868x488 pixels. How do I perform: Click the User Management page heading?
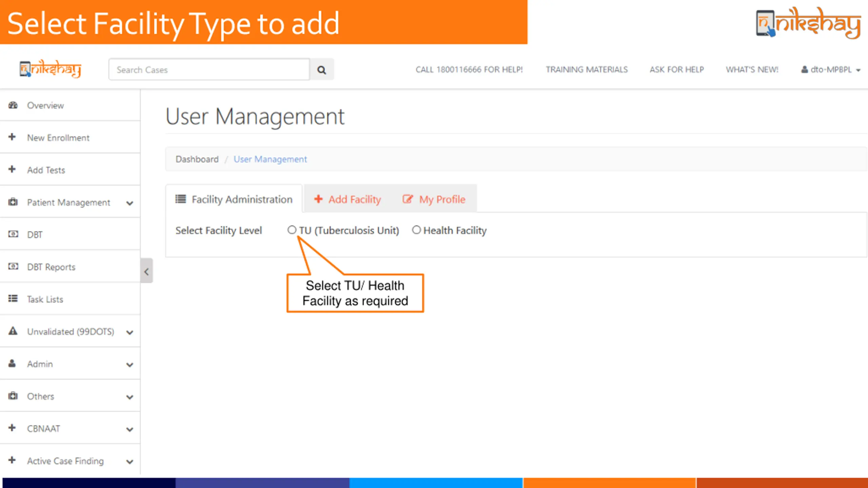[x=255, y=117]
